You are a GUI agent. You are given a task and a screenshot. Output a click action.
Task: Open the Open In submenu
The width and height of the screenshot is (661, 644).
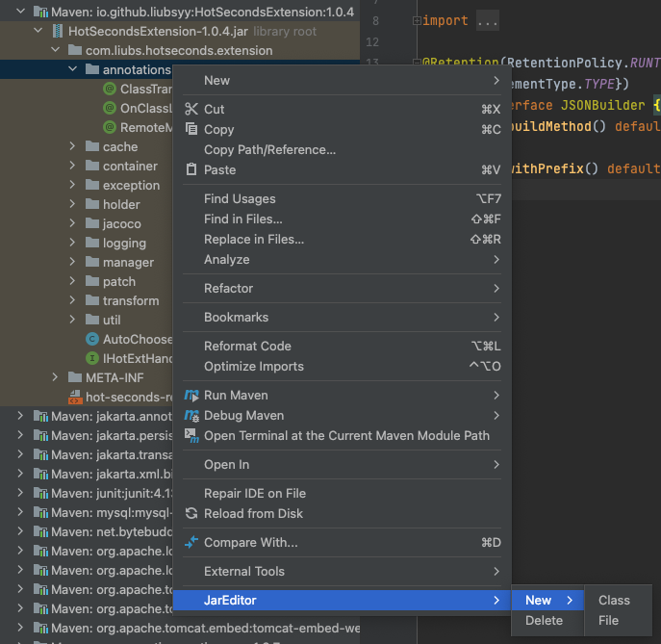coord(342,464)
